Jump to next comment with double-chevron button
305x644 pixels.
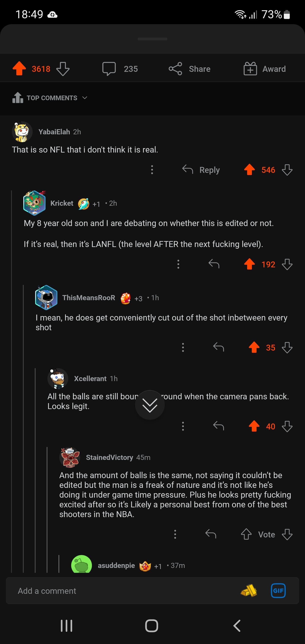point(150,405)
